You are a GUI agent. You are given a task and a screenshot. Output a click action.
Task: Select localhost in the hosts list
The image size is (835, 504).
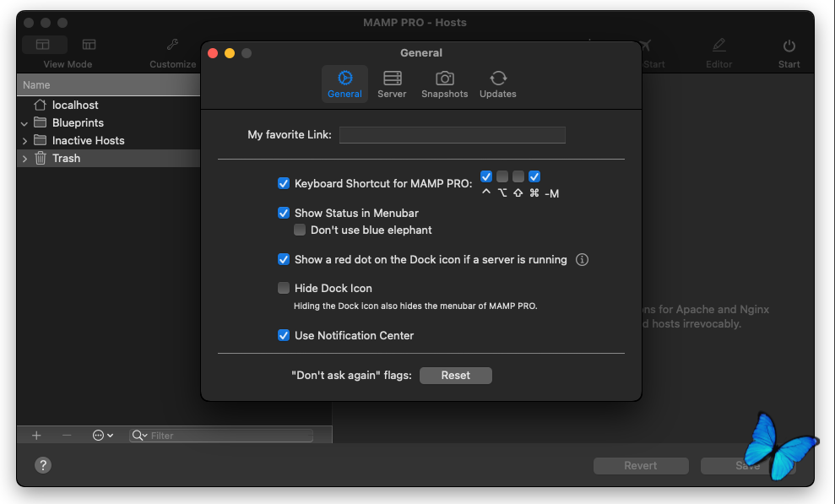coord(109,105)
